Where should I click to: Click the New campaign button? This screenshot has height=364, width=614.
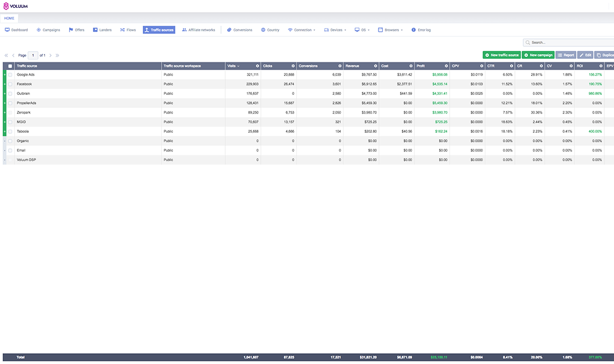538,55
